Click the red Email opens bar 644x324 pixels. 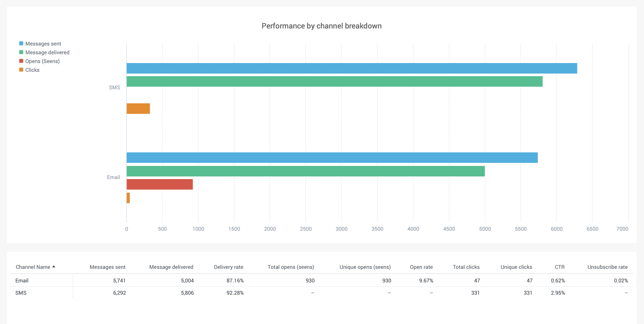(x=160, y=184)
